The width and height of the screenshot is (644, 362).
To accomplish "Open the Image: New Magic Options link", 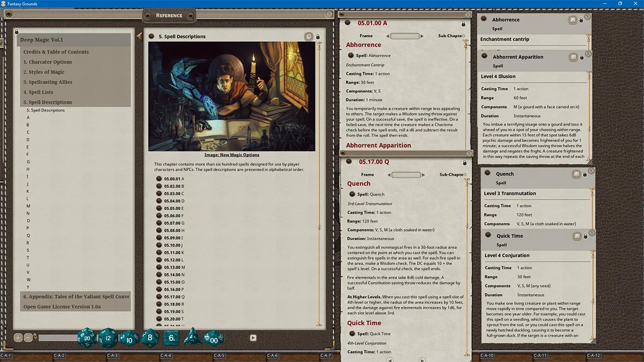I will click(x=231, y=154).
